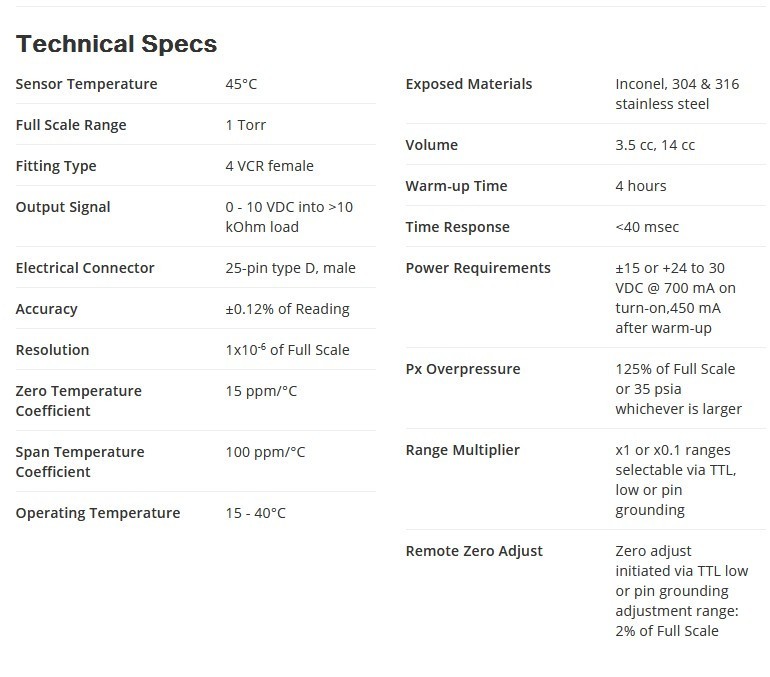This screenshot has width=770, height=677.
Task: Select the 25-pin type D, male value
Action: [290, 268]
